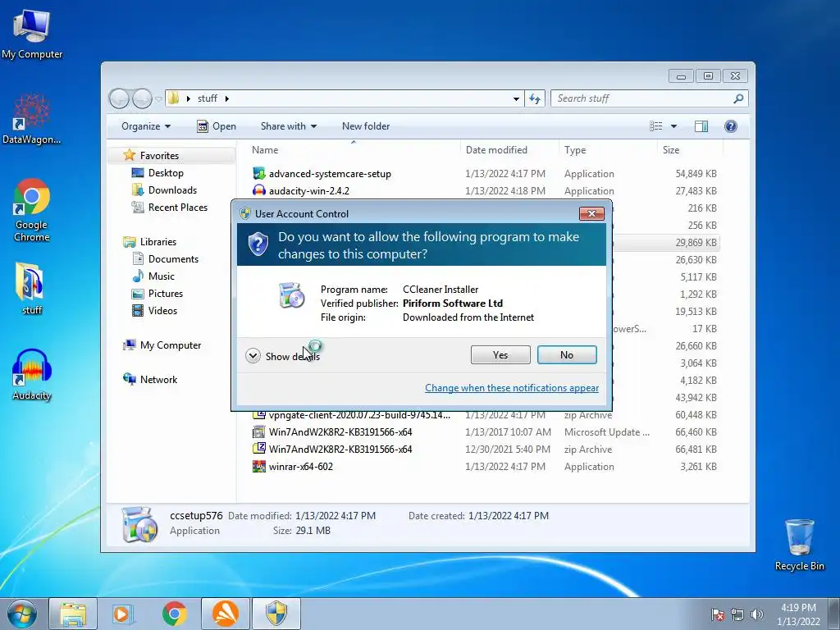The width and height of the screenshot is (840, 630).
Task: Click audacity-win-2.4.2 headphones file icon
Action: click(258, 190)
